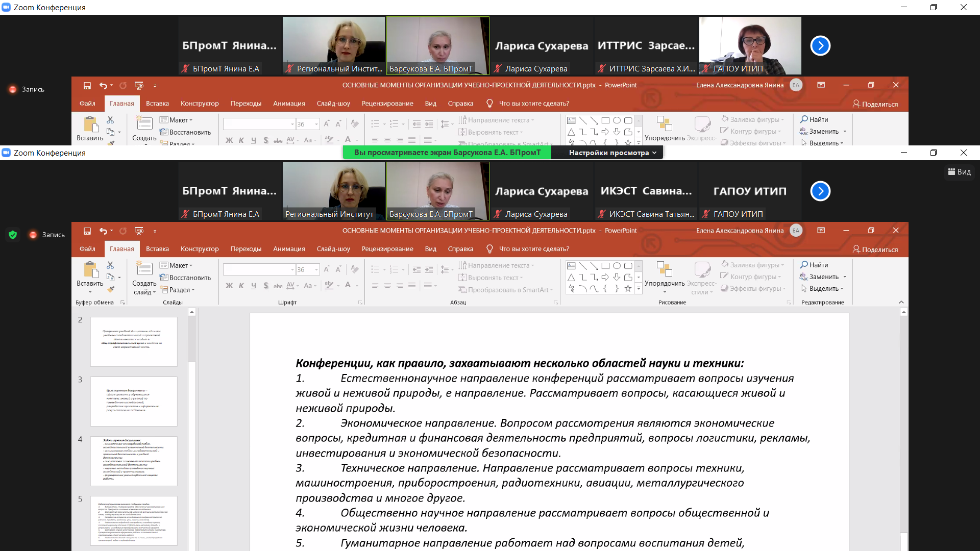Select the text box shape in the lower shapes gallery
Screen dimensions: 980x551
coord(571,265)
